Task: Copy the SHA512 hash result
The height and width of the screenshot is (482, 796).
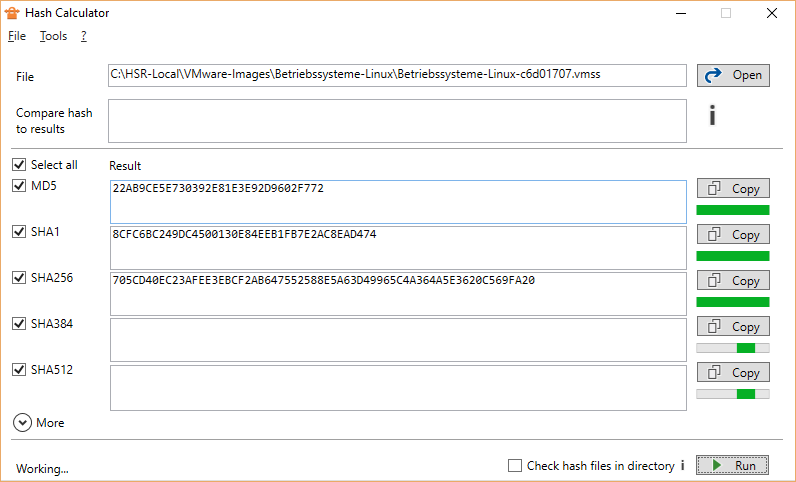Action: coord(733,372)
